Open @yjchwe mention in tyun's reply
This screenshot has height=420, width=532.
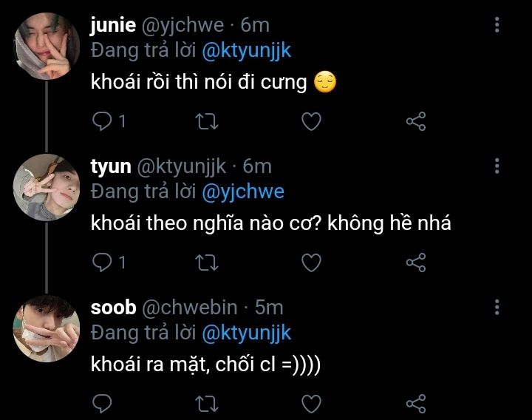tap(243, 192)
